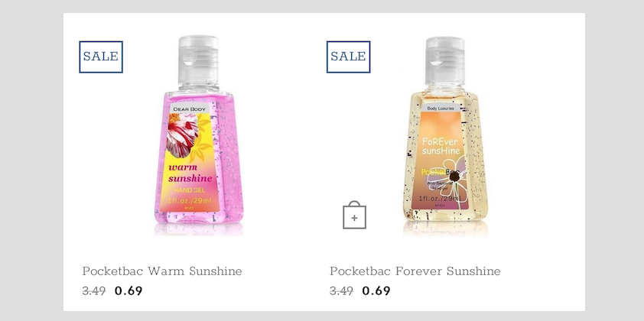The image size is (644, 321).
Task: Click the 0.69 sale price under Forever Sunshine
Action: (376, 291)
